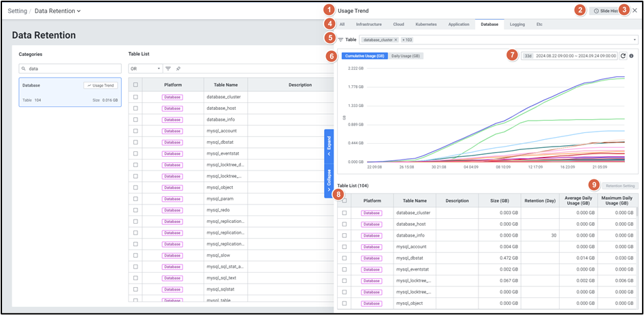Image resolution: width=644 pixels, height=315 pixels.
Task: Switch to the Kubernetes tab
Action: point(425,24)
